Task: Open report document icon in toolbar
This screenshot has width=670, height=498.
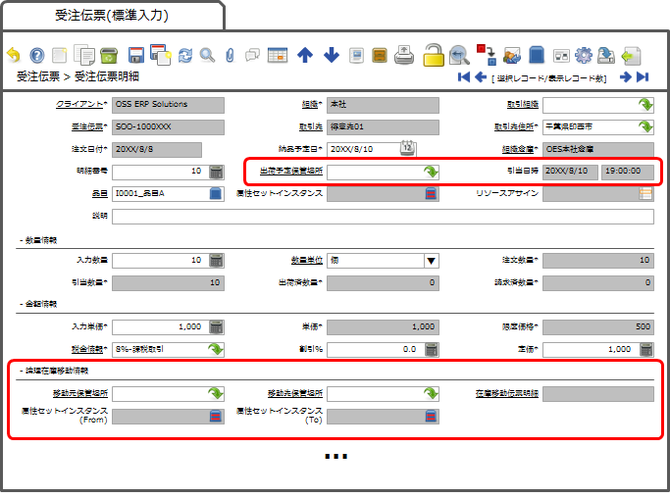Action: click(356, 56)
